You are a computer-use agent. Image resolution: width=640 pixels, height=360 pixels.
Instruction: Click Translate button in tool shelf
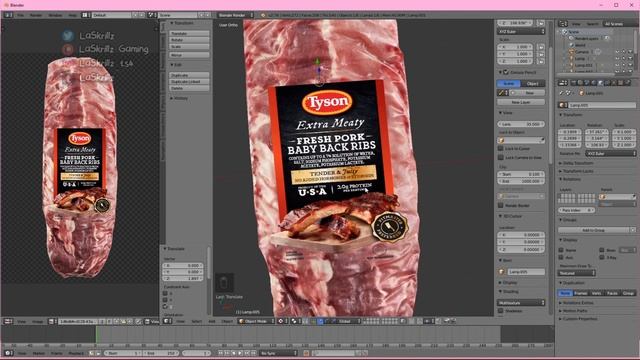pyautogui.click(x=189, y=33)
